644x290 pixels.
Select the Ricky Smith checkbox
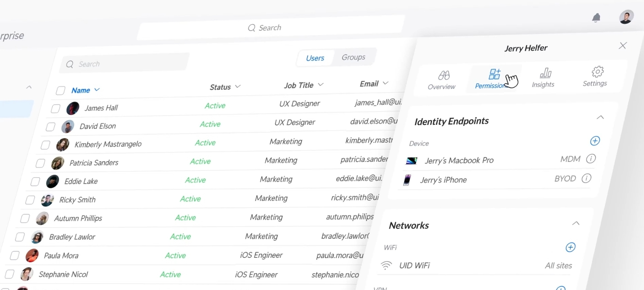pyautogui.click(x=30, y=200)
